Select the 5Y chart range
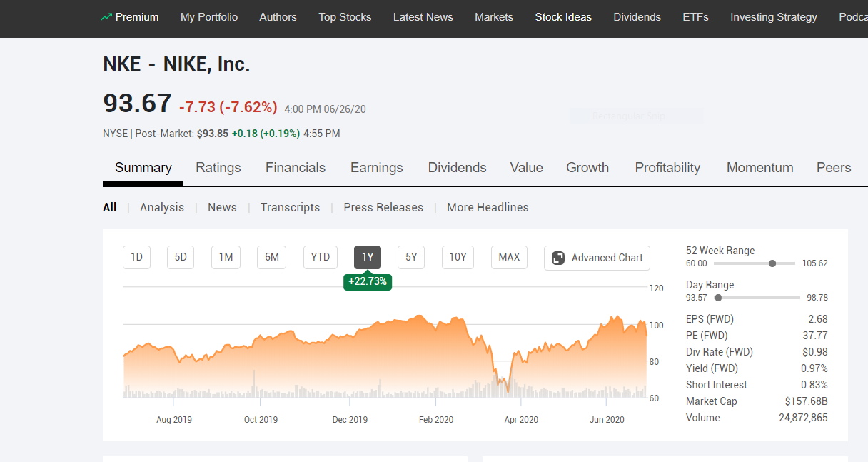 point(411,257)
